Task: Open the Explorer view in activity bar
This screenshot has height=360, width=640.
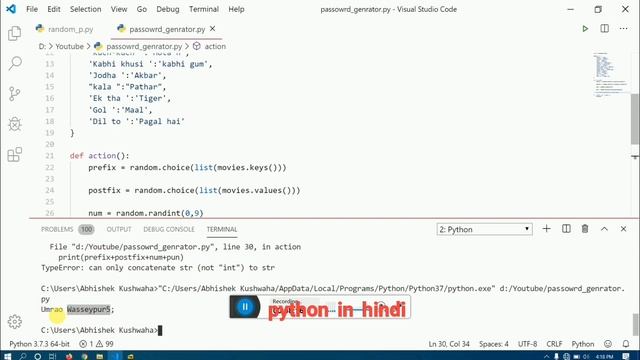Action: [x=15, y=33]
